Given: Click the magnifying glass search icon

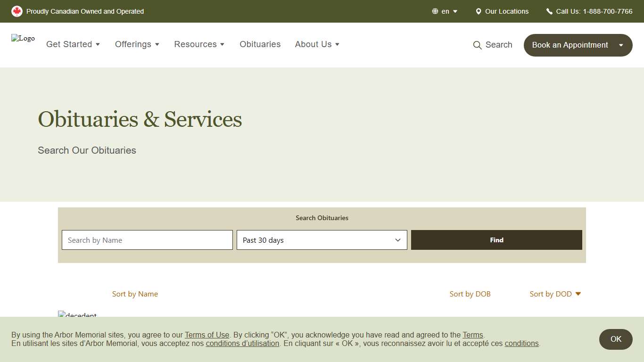Looking at the screenshot, I should 477,45.
